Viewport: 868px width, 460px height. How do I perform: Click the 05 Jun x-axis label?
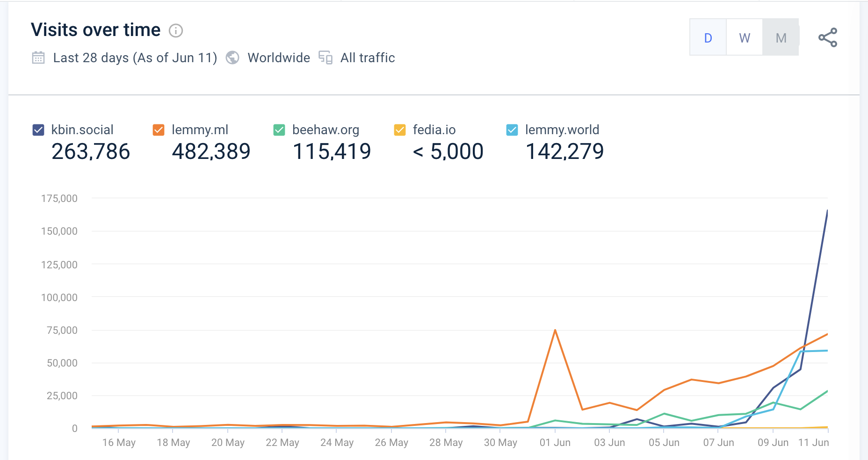tap(664, 442)
